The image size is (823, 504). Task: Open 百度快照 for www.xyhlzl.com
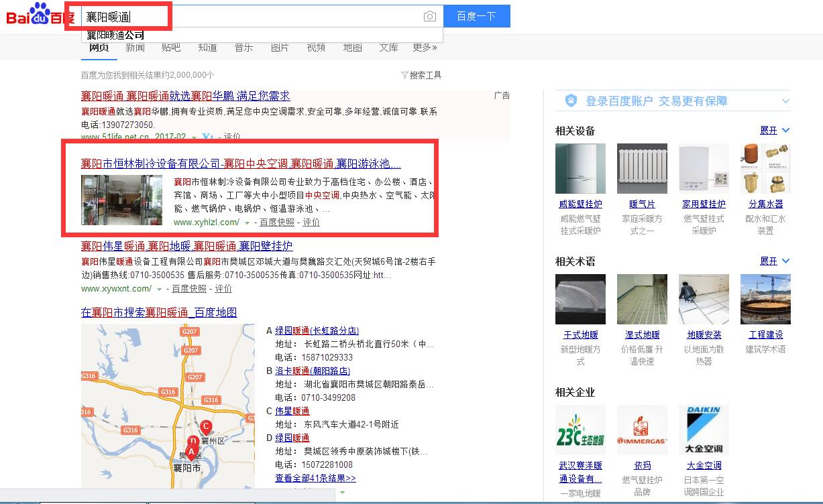pyautogui.click(x=277, y=223)
